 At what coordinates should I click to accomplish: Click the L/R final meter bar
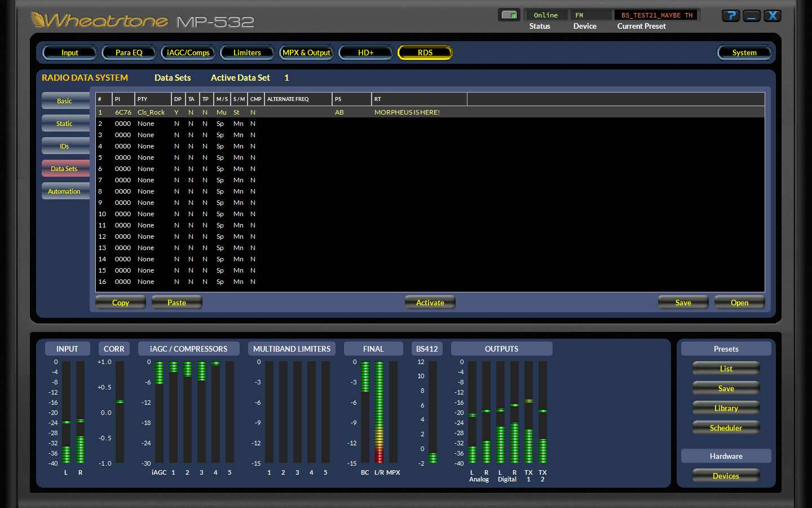click(x=379, y=412)
